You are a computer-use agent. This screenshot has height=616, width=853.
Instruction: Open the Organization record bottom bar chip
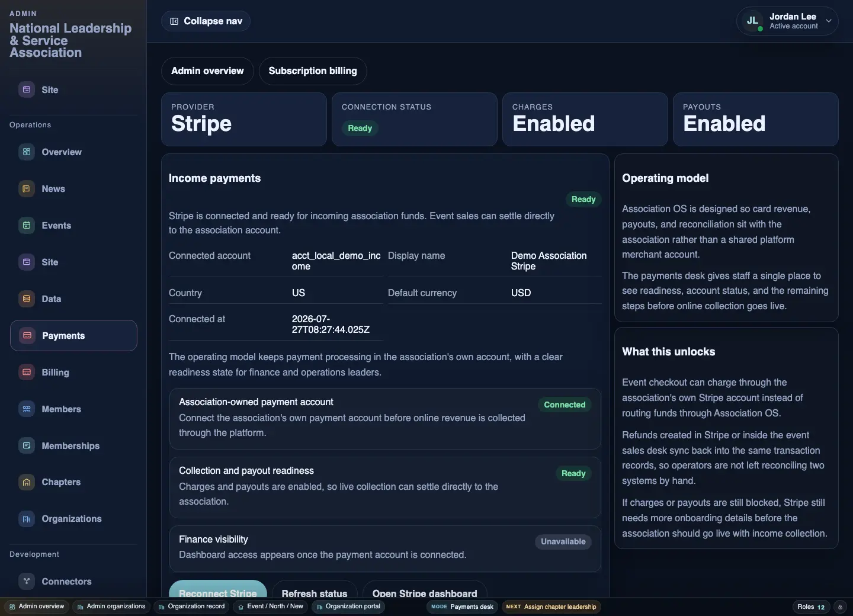[192, 607]
